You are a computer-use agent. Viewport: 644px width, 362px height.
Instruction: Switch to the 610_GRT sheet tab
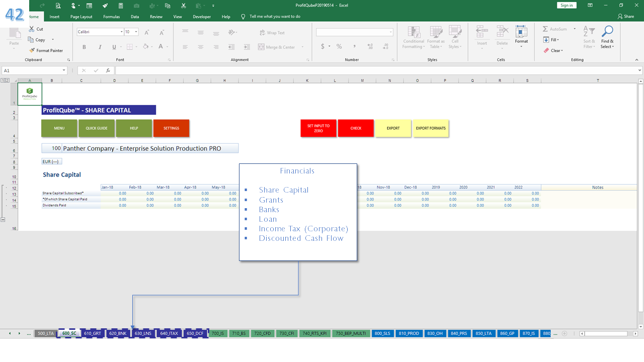92,333
